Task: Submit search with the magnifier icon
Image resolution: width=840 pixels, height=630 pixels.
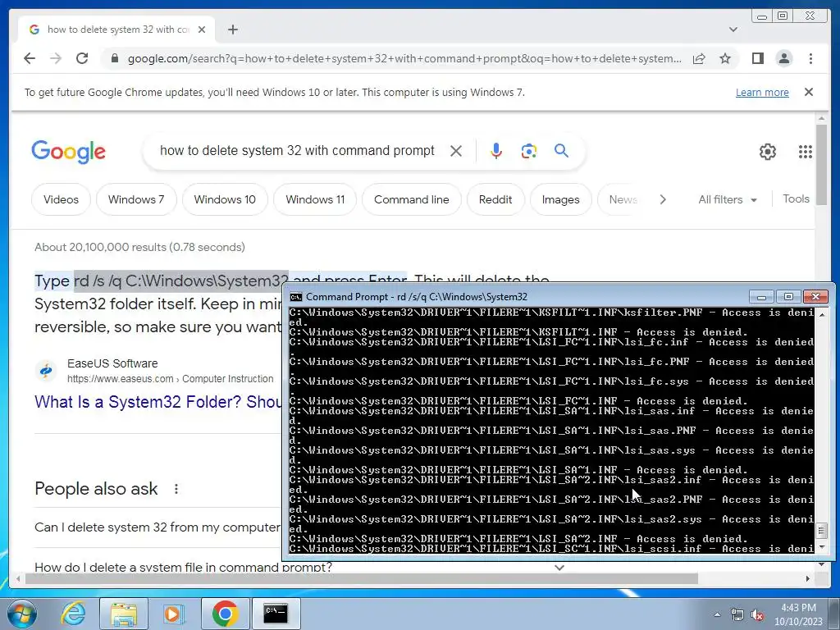Action: coord(561,151)
